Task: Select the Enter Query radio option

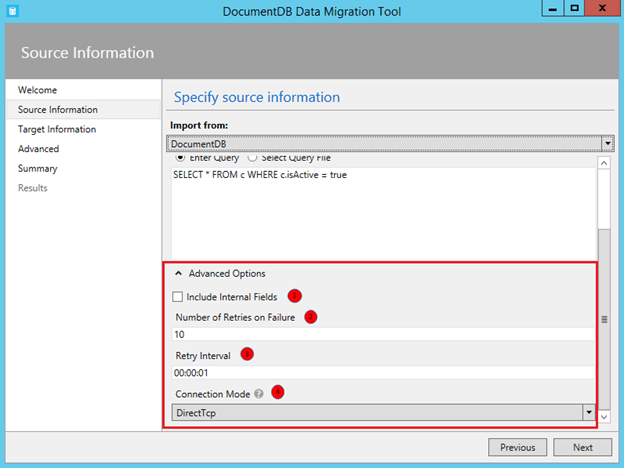Action: click(180, 158)
